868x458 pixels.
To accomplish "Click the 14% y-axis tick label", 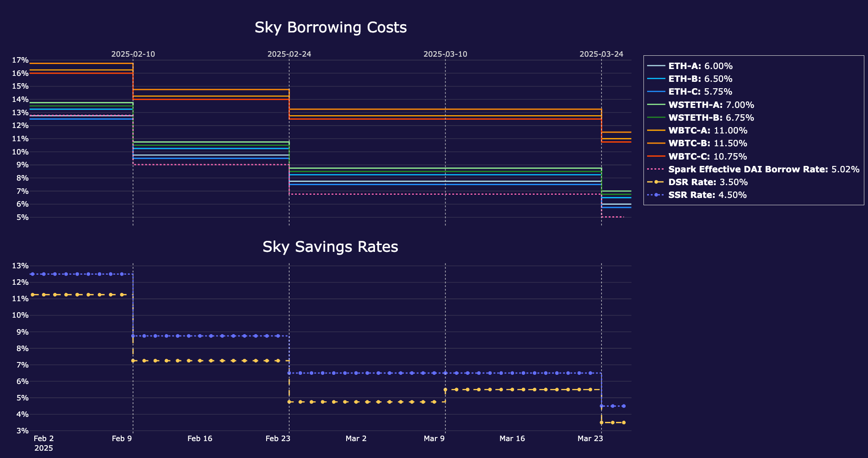I will [20, 100].
